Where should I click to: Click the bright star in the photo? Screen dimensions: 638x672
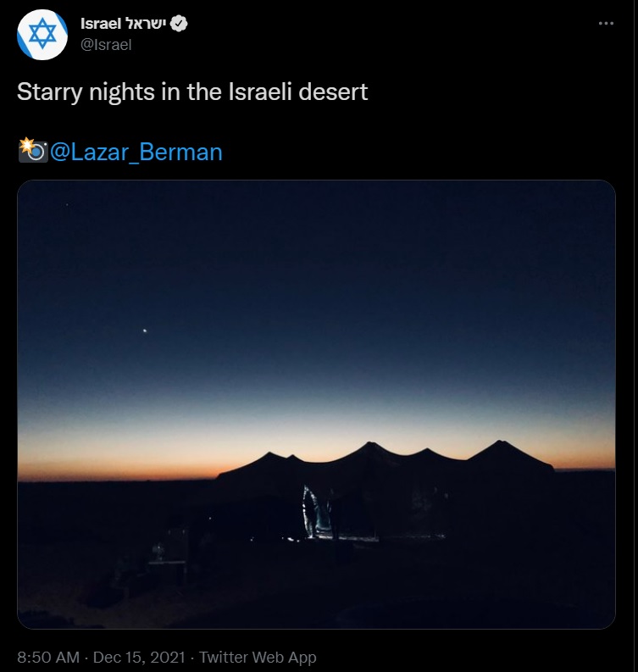point(145,330)
